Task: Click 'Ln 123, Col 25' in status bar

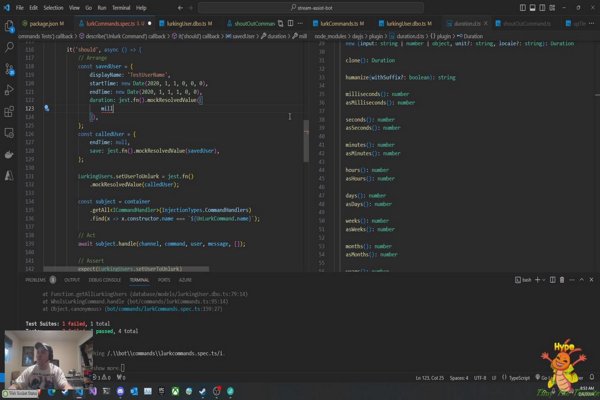Action: point(430,378)
